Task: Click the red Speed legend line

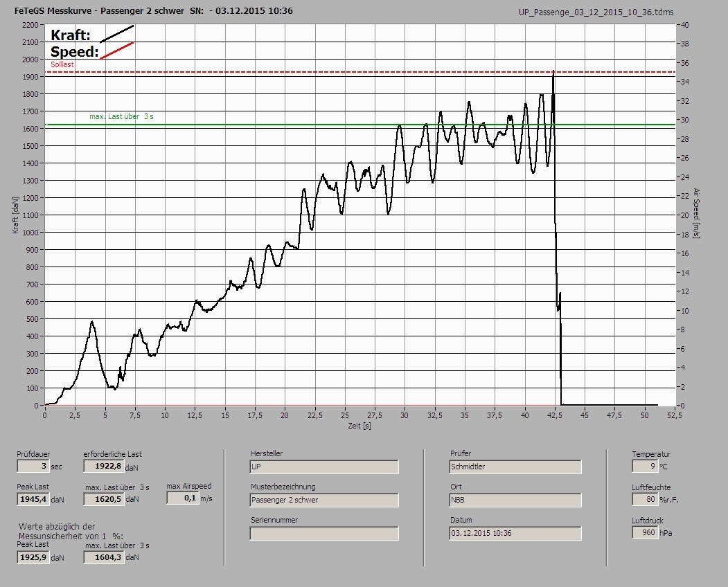Action: click(x=117, y=51)
